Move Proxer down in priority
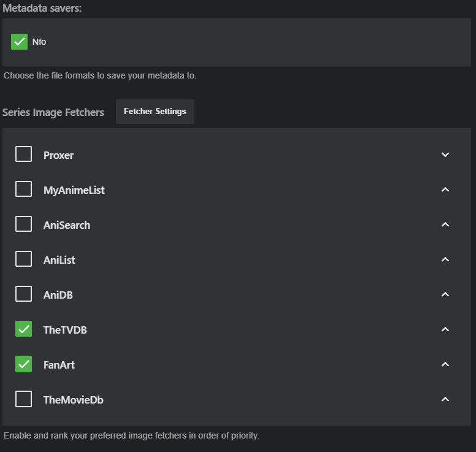 445,155
